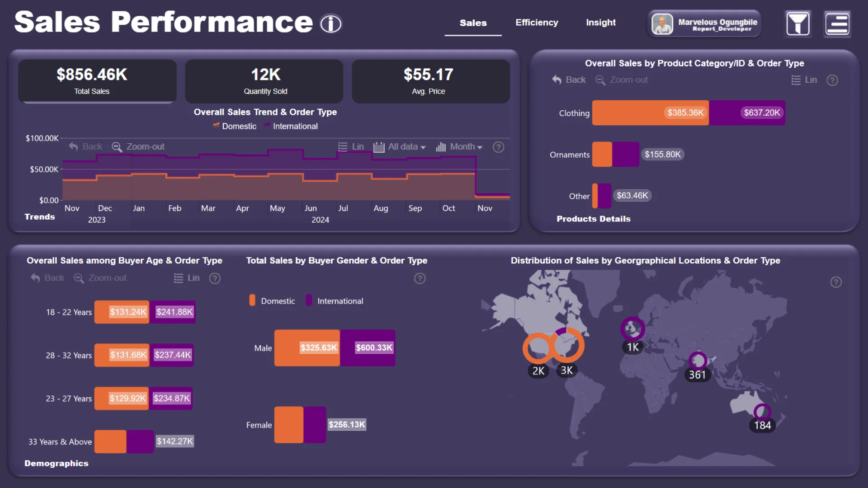Click the 361 map bubble over Asia

click(x=698, y=361)
